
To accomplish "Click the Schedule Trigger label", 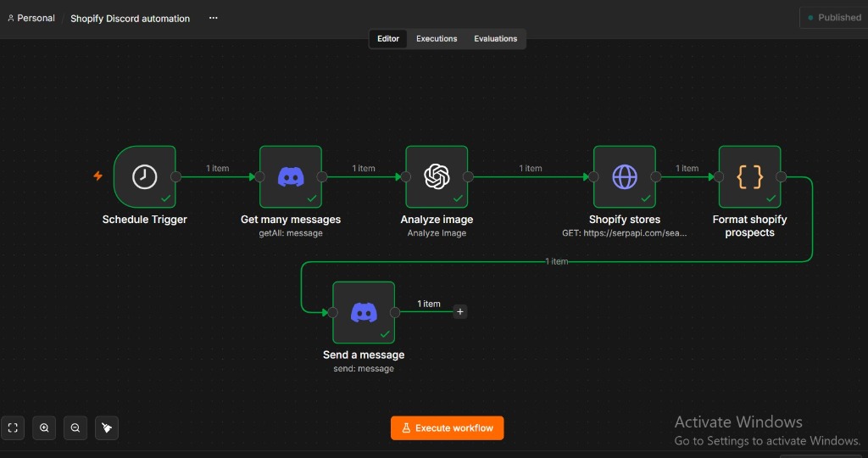I will point(144,220).
